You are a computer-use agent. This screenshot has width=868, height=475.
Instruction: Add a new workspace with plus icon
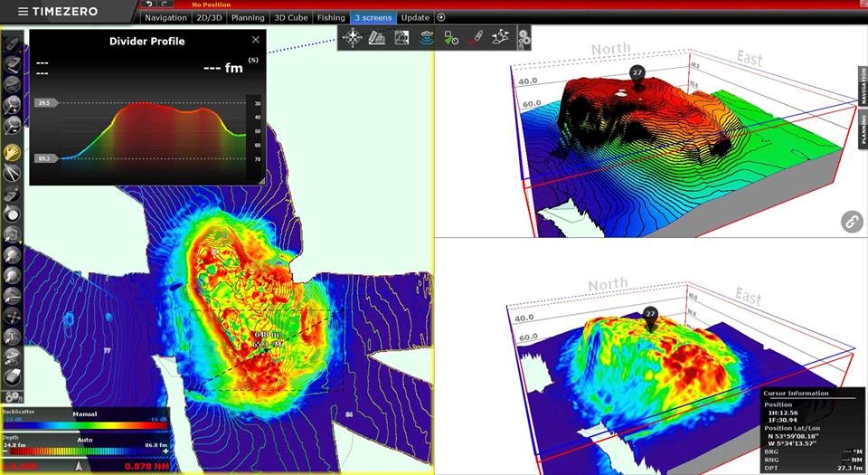pyautogui.click(x=441, y=17)
